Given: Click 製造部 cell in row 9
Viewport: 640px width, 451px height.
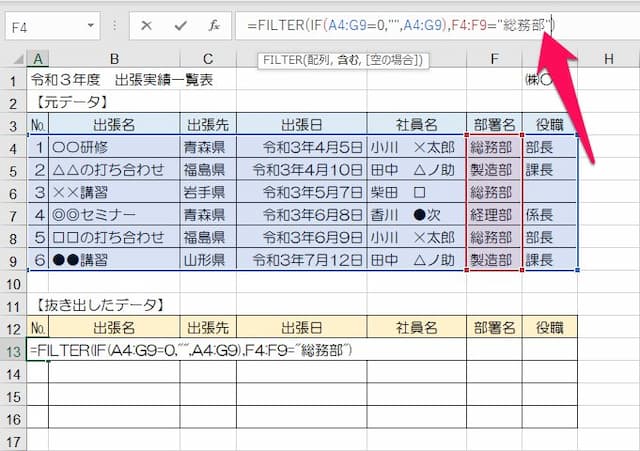Looking at the screenshot, I should (494, 260).
